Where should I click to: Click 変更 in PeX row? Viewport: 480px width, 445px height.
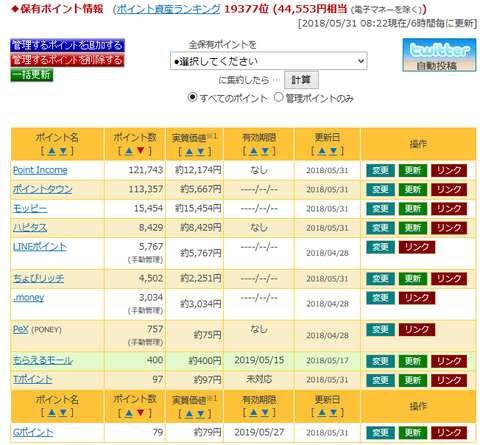[x=380, y=329]
